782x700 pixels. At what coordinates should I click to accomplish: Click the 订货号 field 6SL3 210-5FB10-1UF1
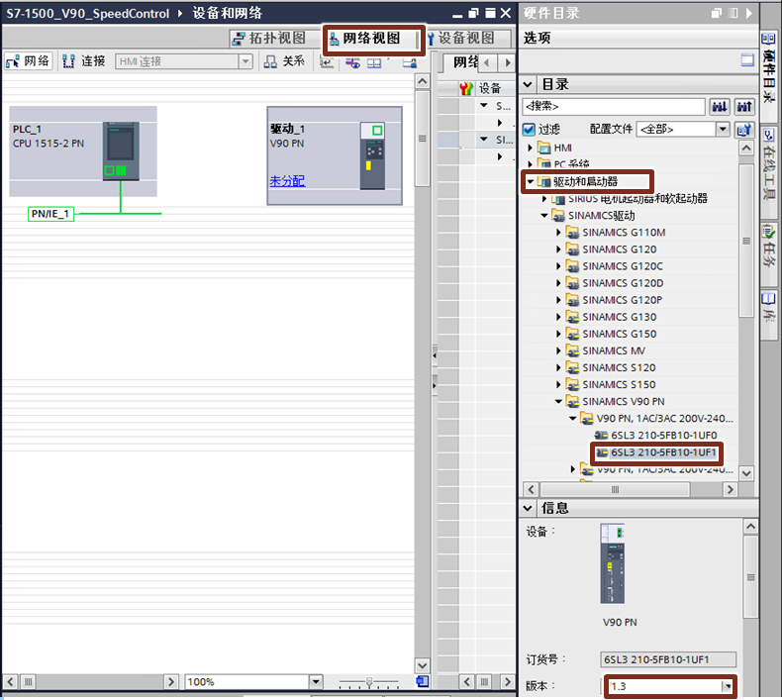(x=668, y=659)
